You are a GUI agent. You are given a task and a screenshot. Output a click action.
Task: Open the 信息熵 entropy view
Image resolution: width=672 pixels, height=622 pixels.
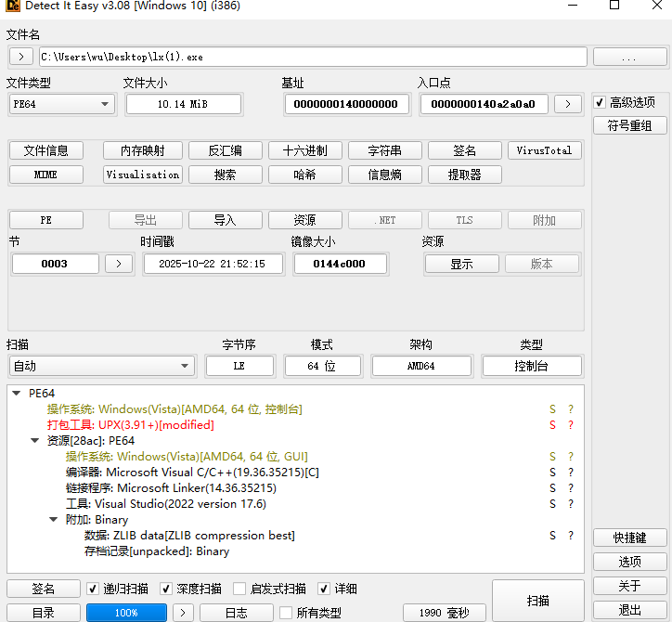[384, 175]
